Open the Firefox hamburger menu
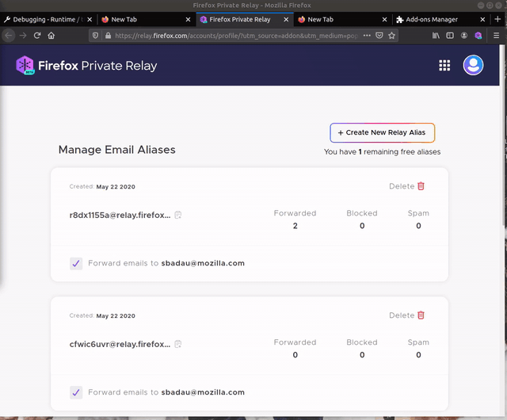Image resolution: width=507 pixels, height=420 pixels. click(497, 36)
